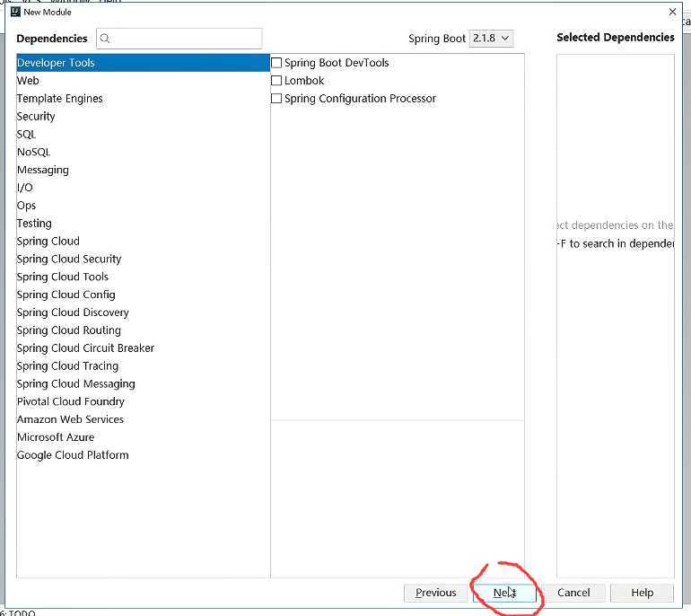Click the search magnifier icon in the Dependencies field
This screenshot has width=691, height=616.
click(x=105, y=39)
